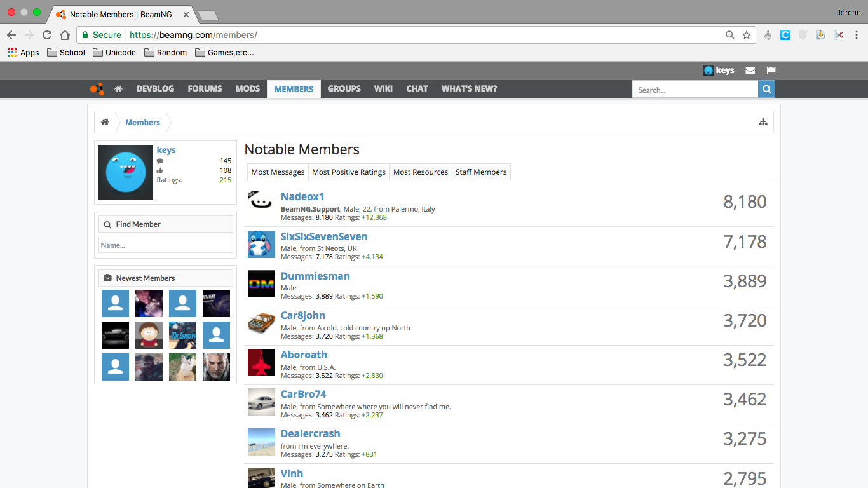Open Aboroath profile link
Screen dimensions: 868x488
(x=304, y=355)
